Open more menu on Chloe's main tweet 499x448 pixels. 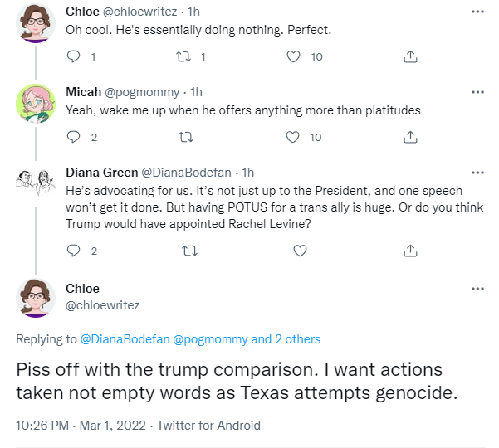pos(477,289)
